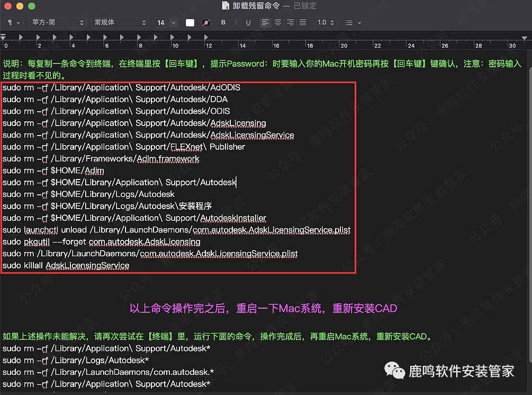Open the font family dropdown 苹方-简

(x=58, y=23)
